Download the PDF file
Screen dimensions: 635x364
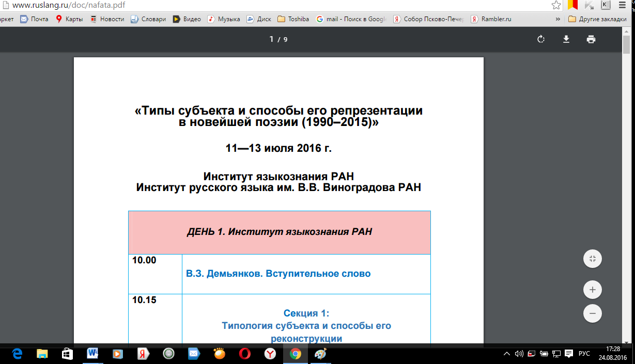[x=566, y=39]
